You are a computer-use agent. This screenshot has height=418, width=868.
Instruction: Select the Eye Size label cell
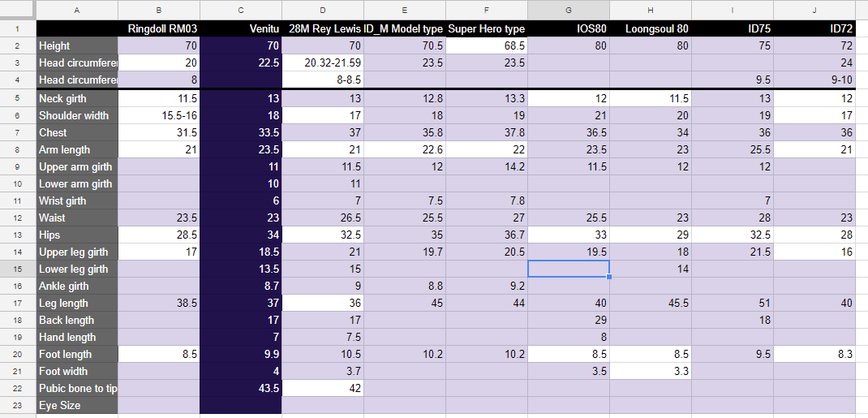pos(77,406)
